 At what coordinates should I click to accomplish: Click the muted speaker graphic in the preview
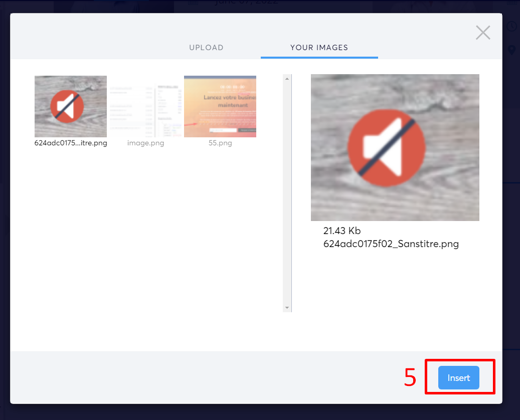coord(387,147)
